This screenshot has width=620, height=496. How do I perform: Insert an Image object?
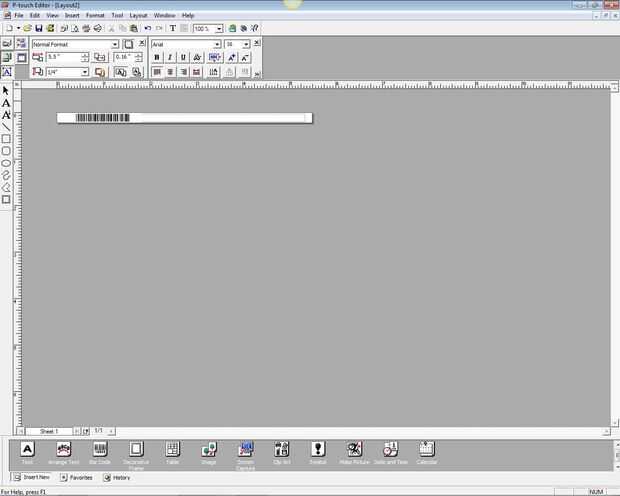[x=209, y=453]
